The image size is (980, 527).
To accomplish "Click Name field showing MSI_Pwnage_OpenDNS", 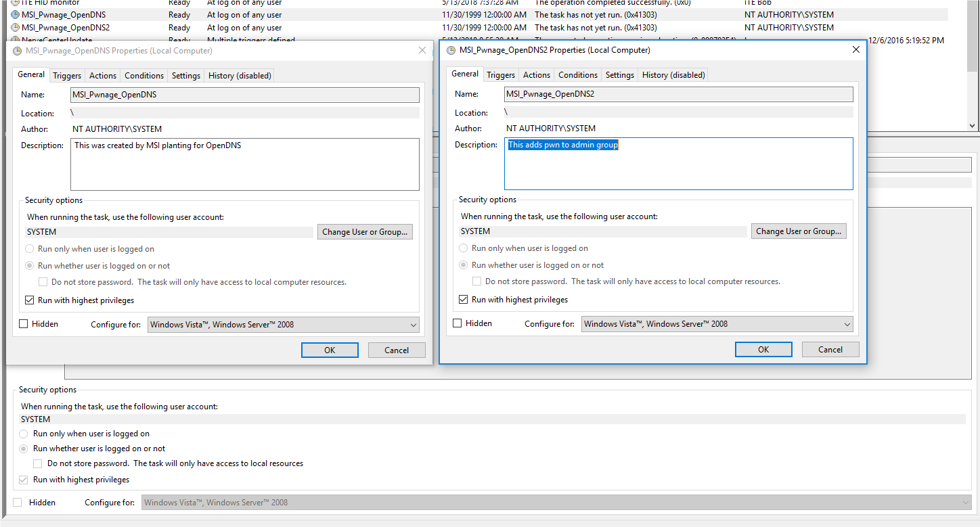I will [x=245, y=95].
